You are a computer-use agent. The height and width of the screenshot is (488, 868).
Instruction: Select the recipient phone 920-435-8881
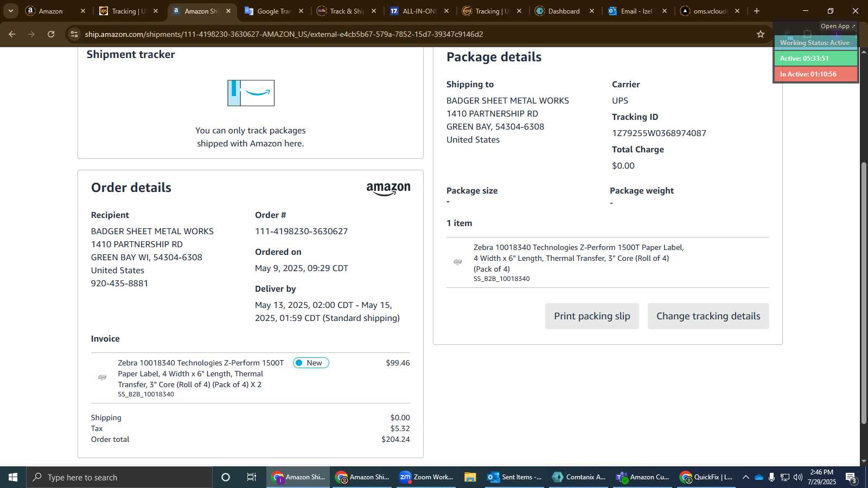click(119, 284)
